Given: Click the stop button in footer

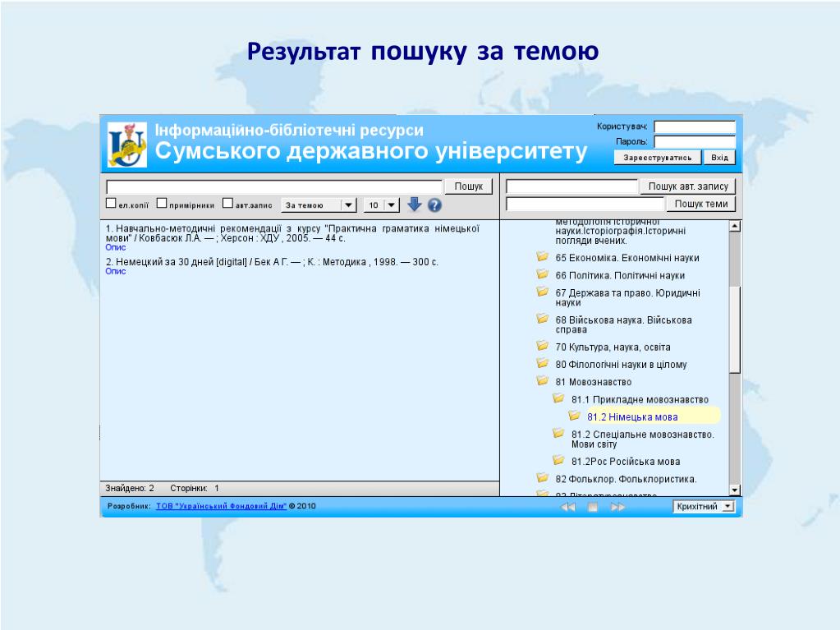Looking at the screenshot, I should pos(593,507).
